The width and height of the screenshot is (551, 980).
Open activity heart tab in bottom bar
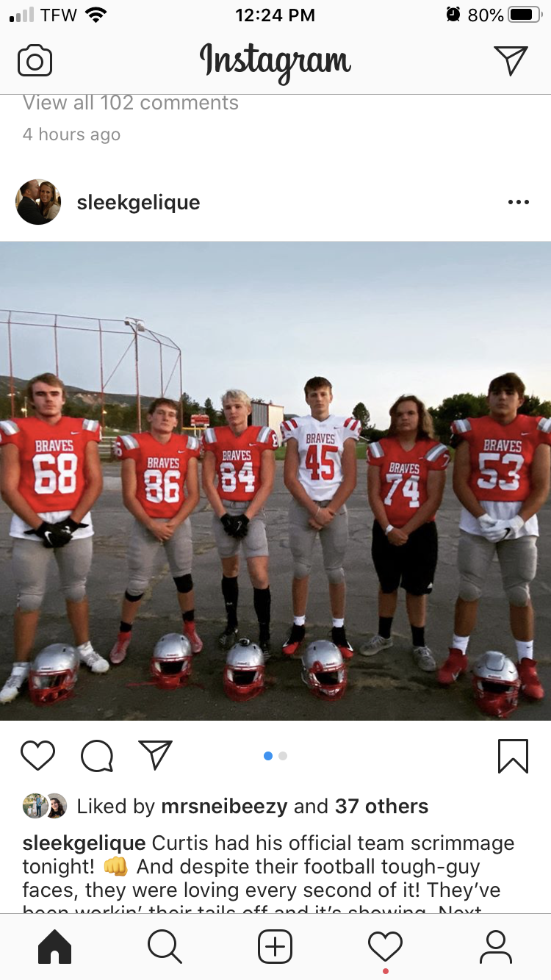tap(386, 946)
